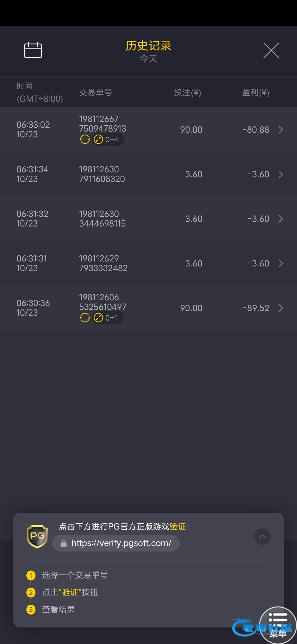Open the calendar date picker icon
Image resolution: width=297 pixels, height=644 pixels.
(x=33, y=50)
